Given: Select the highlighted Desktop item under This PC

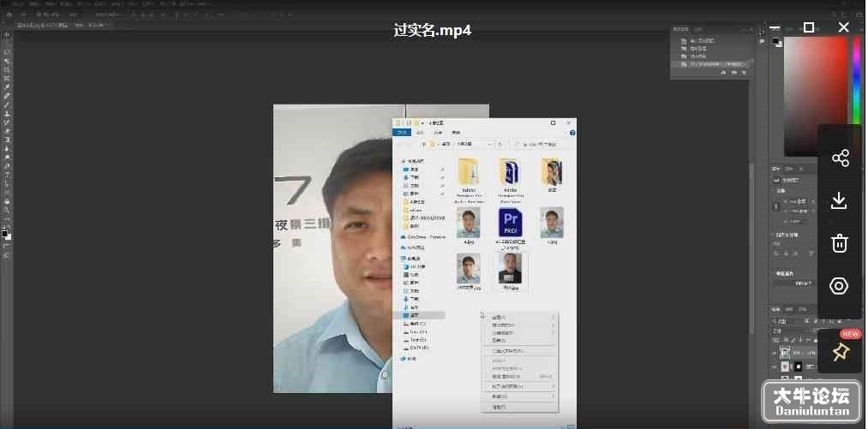Looking at the screenshot, I should (421, 315).
